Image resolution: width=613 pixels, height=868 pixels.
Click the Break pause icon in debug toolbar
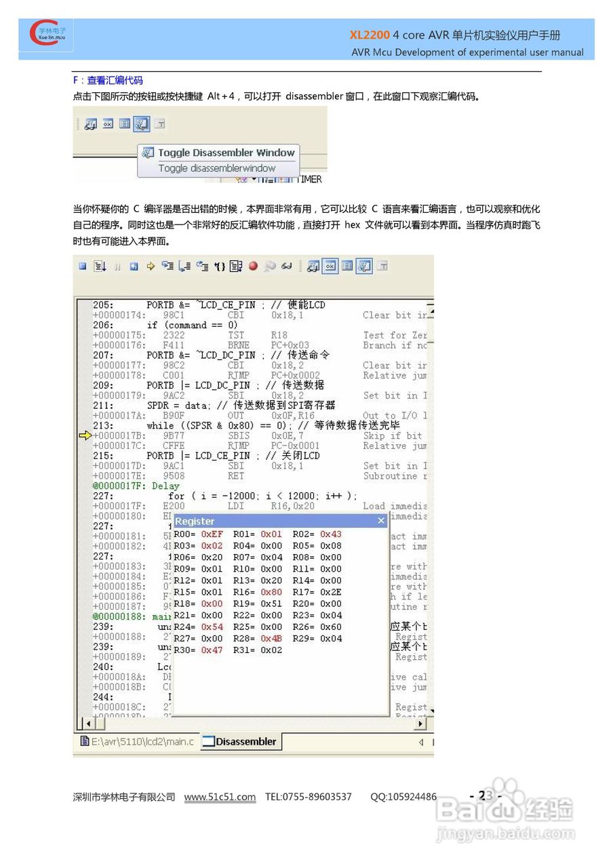click(117, 267)
